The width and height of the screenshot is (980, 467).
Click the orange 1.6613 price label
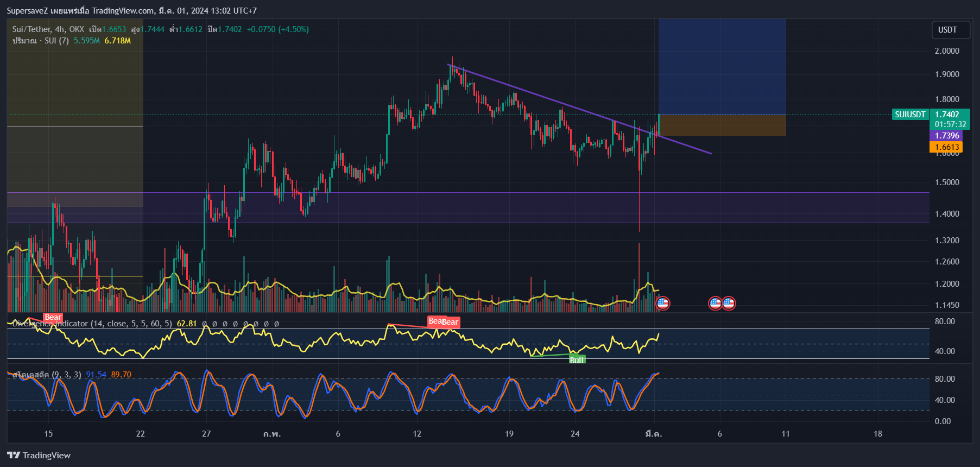tap(947, 147)
